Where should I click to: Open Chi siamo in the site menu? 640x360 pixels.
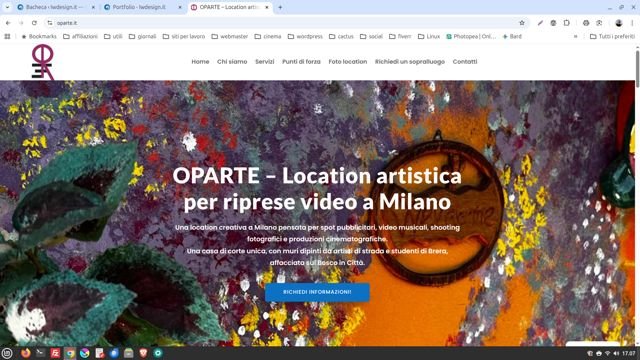click(x=232, y=62)
